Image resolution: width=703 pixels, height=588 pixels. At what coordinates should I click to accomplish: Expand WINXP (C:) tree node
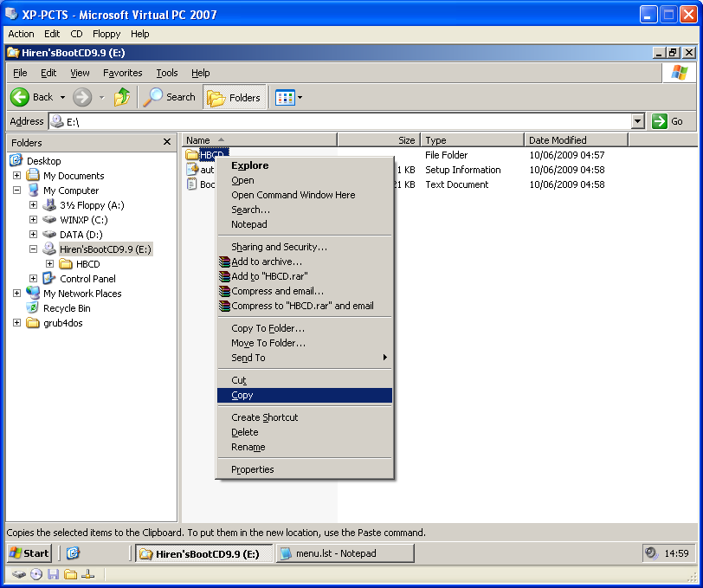(33, 220)
